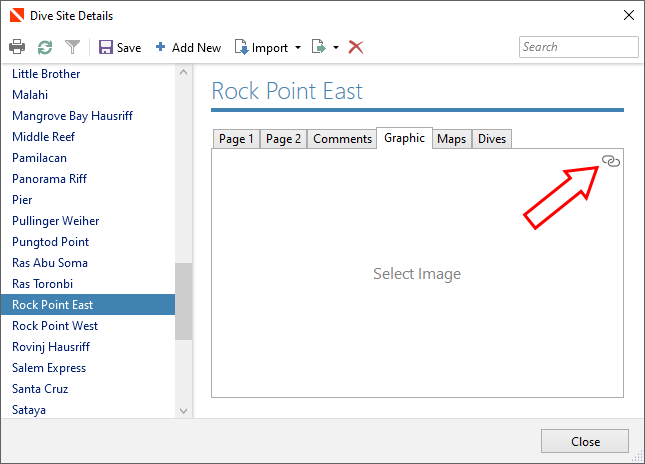Image resolution: width=645 pixels, height=464 pixels.
Task: Select the highlighted Rock Point East row
Action: [88, 304]
